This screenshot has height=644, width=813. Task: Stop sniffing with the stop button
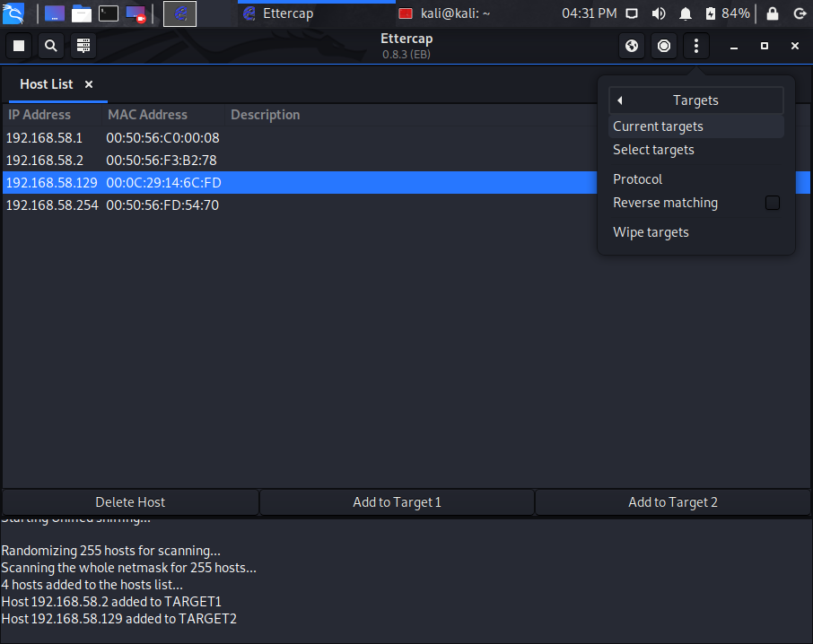(x=19, y=46)
